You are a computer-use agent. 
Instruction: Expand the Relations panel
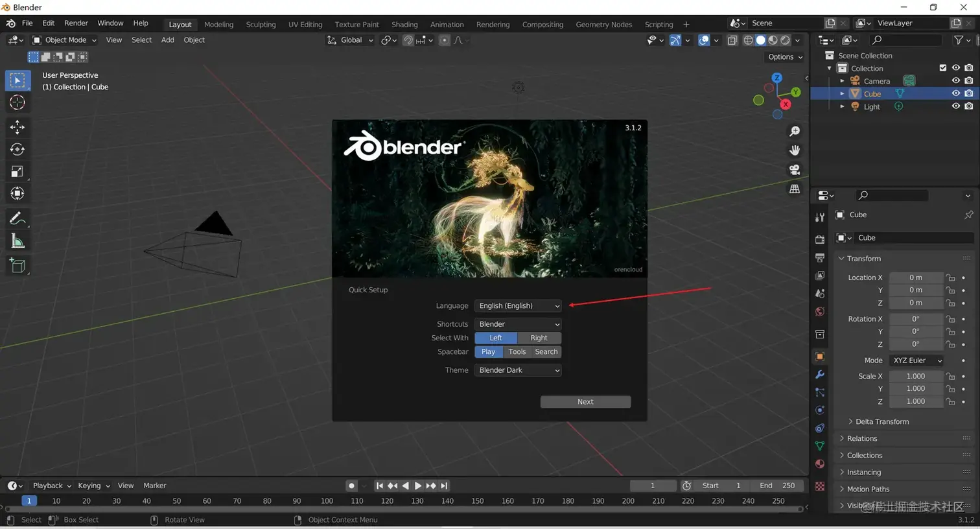point(862,439)
